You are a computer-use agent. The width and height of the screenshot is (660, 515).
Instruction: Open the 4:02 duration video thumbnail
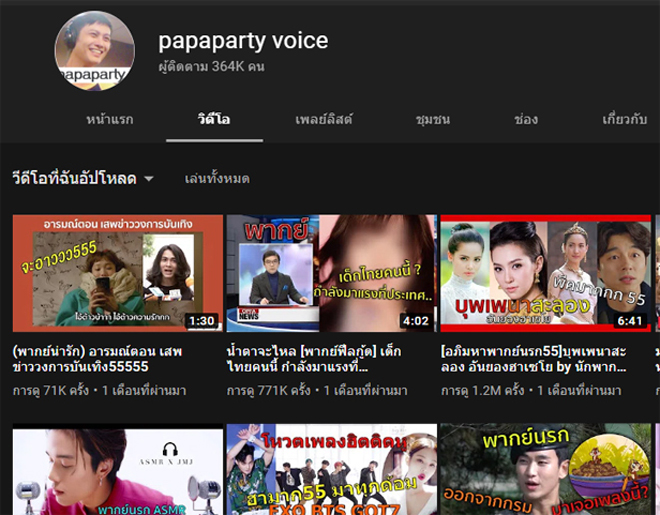pos(331,273)
